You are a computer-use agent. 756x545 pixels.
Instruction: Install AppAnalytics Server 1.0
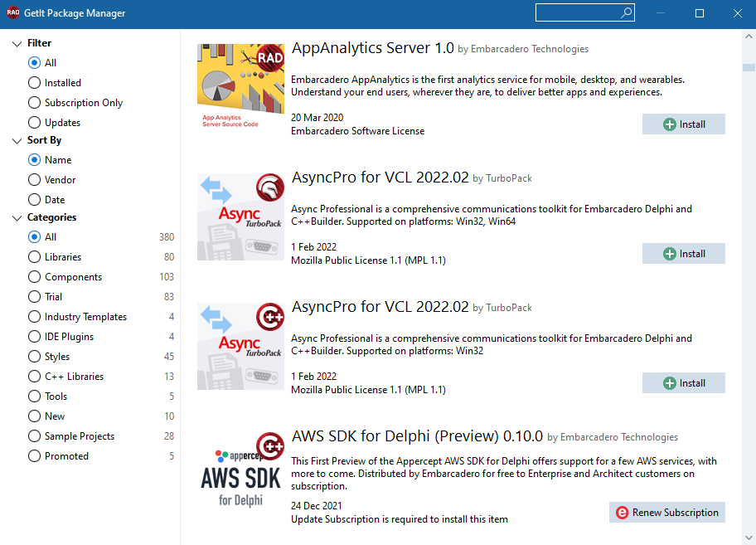[684, 124]
